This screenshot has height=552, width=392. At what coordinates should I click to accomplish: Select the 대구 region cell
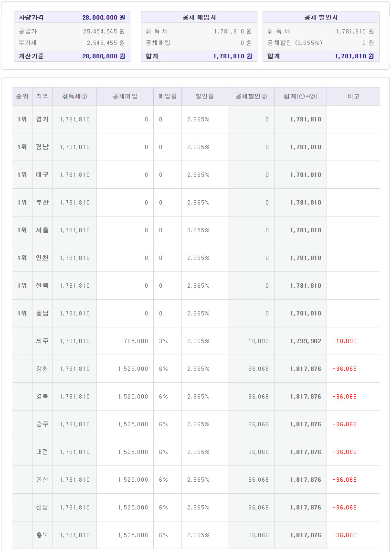[x=42, y=174]
